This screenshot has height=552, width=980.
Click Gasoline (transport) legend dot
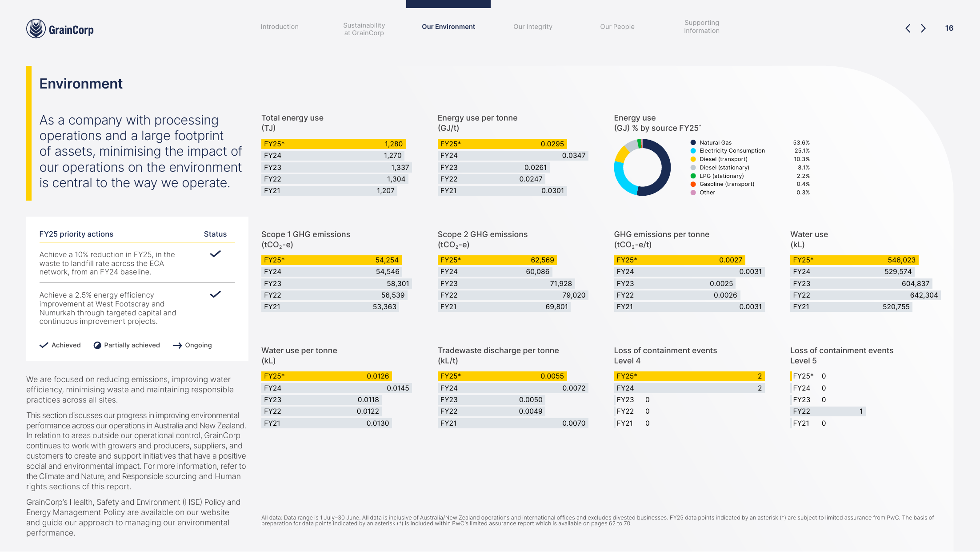coord(693,184)
